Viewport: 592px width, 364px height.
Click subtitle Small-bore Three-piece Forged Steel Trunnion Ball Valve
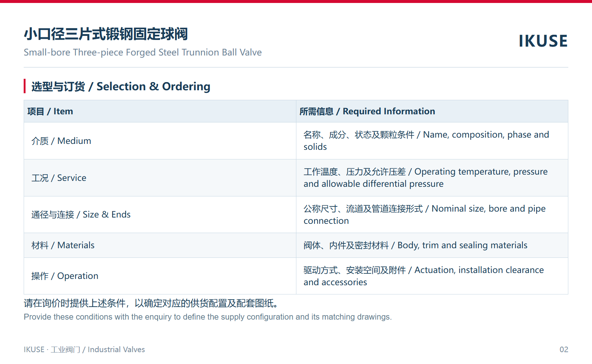[x=142, y=53]
